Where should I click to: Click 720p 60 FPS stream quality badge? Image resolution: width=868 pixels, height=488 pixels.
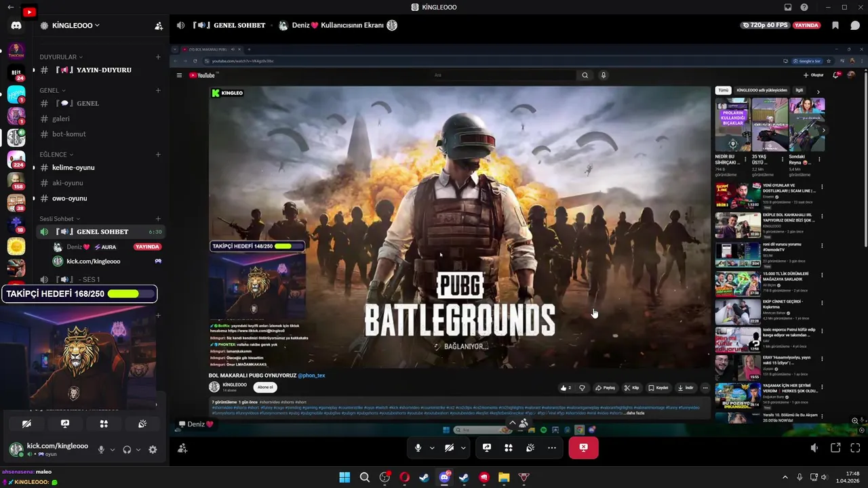766,25
